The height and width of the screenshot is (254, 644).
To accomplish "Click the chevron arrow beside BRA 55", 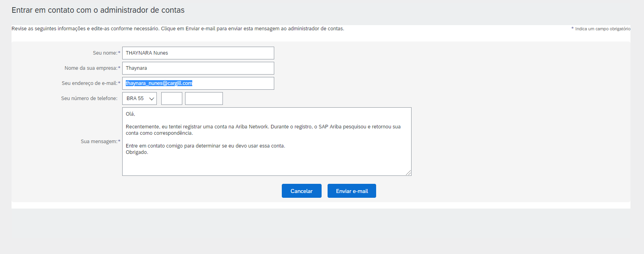I will (x=151, y=99).
